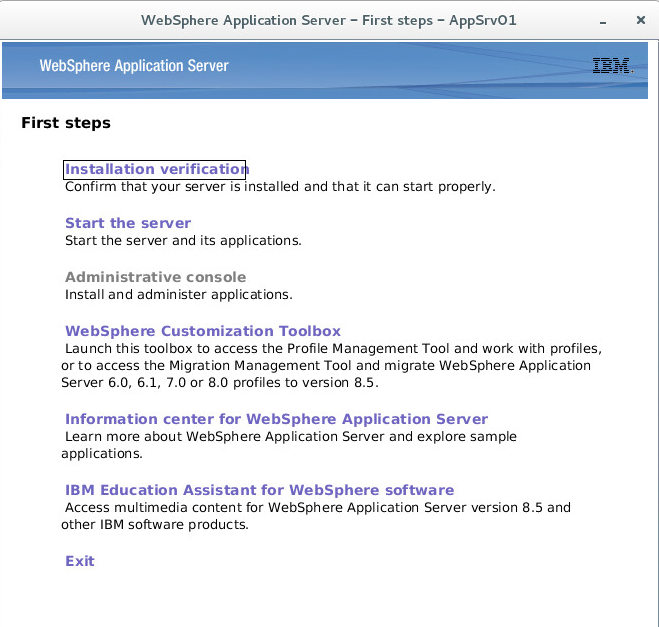Click text 'Learn more about WebSphere Application Server'
Viewport: 659px width, 627px height.
[x=224, y=437]
